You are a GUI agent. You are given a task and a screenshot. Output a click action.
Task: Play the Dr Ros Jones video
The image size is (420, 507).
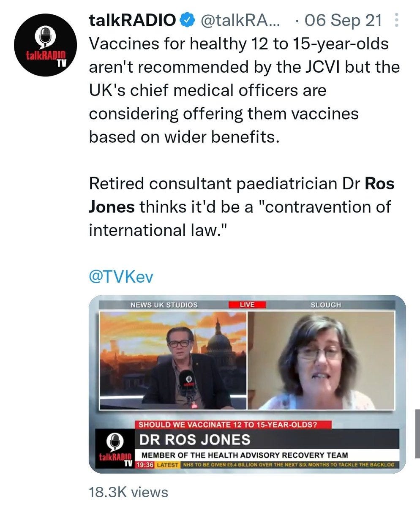pos(247,384)
